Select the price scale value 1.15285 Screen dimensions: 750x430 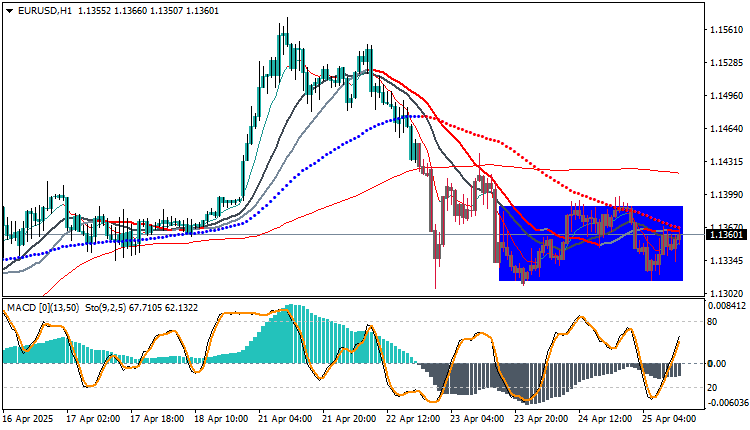point(727,63)
